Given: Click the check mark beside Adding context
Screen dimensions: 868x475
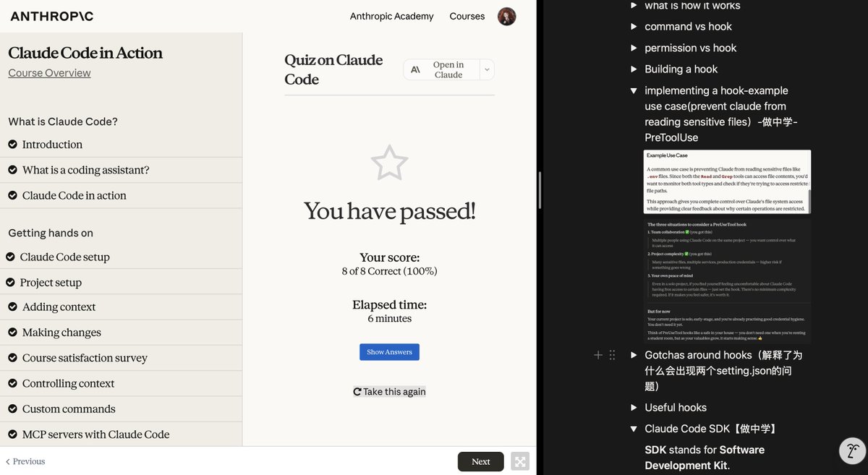Looking at the screenshot, I should 12,307.
